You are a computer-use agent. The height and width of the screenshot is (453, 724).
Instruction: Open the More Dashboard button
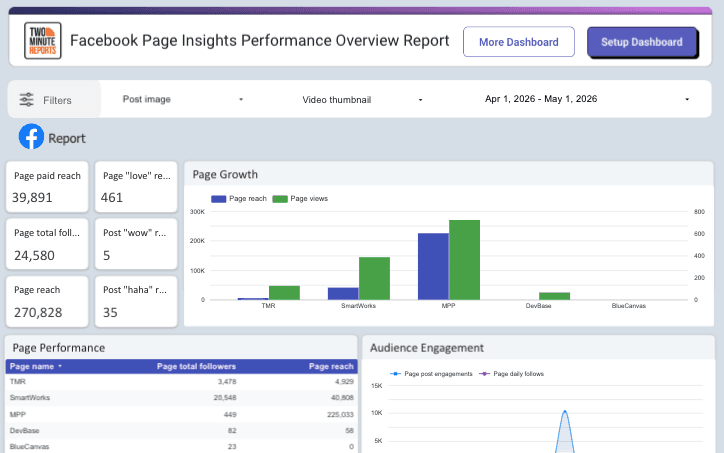519,42
